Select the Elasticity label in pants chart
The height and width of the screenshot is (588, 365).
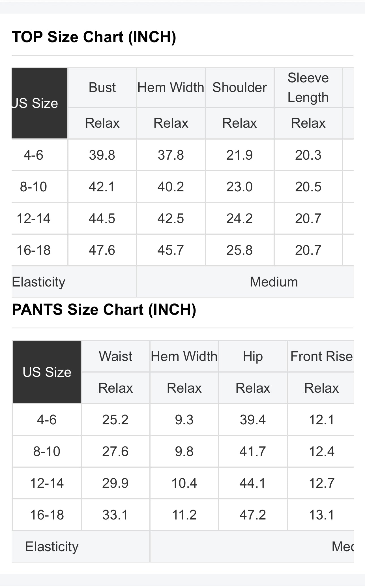coord(52,547)
